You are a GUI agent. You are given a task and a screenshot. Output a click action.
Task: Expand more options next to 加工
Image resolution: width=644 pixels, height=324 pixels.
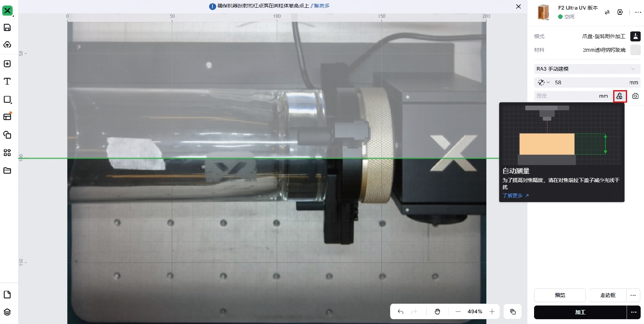click(634, 312)
